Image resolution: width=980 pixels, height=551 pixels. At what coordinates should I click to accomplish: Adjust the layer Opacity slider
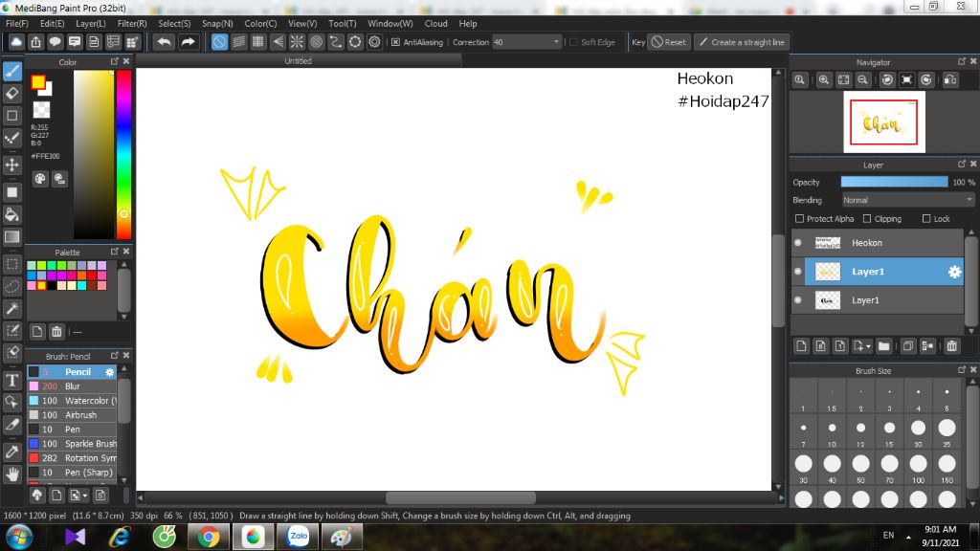tap(895, 182)
